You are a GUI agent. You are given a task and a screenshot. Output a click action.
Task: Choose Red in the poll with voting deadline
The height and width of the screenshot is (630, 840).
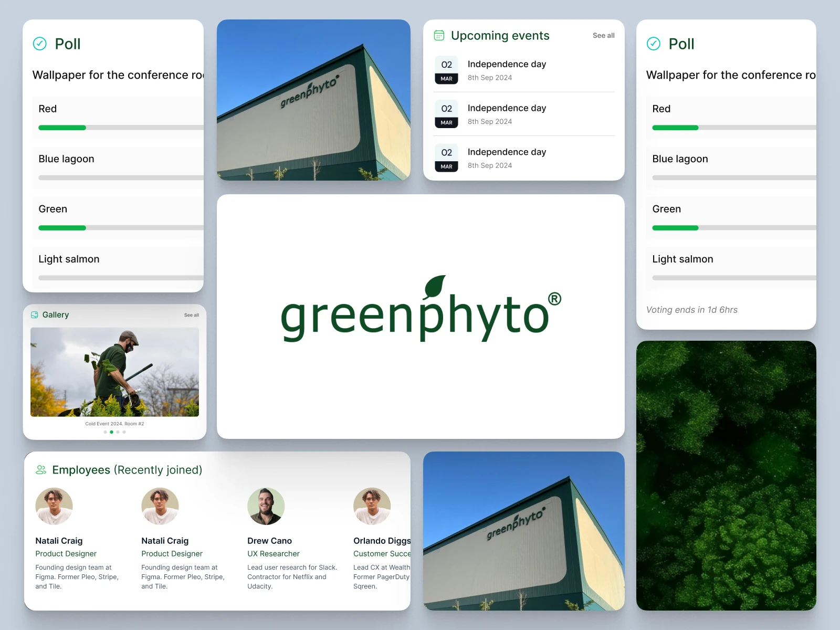tap(731, 118)
